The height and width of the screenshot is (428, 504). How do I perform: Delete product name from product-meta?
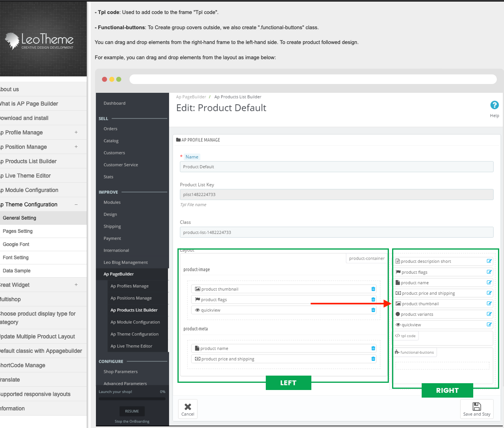coord(373,348)
